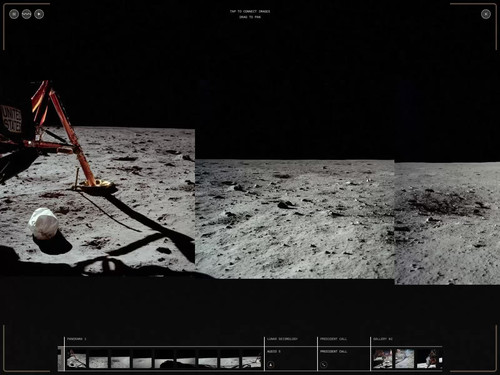
Task: Open first panorama thumbnail showing lander leg
Action: click(x=76, y=359)
